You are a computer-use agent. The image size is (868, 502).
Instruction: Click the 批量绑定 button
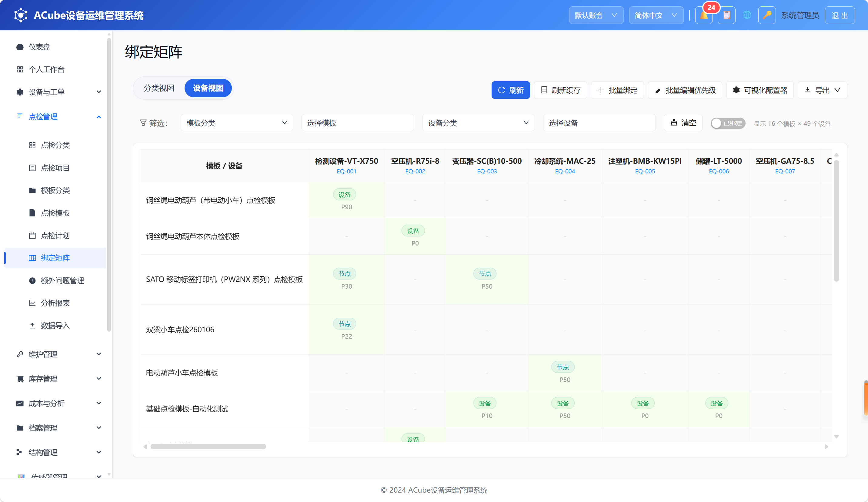coord(617,90)
